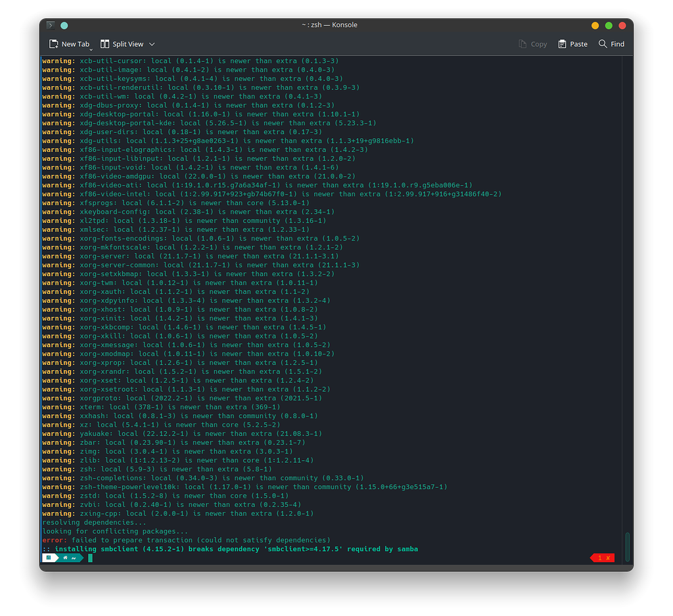Click the red exit status indicator
The height and width of the screenshot is (616, 673).
click(x=603, y=558)
